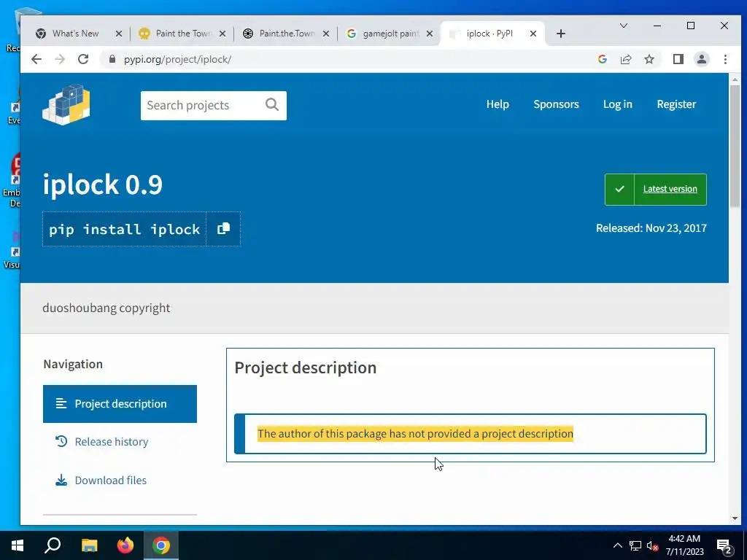
Task: Click Log in
Action: [x=617, y=104]
